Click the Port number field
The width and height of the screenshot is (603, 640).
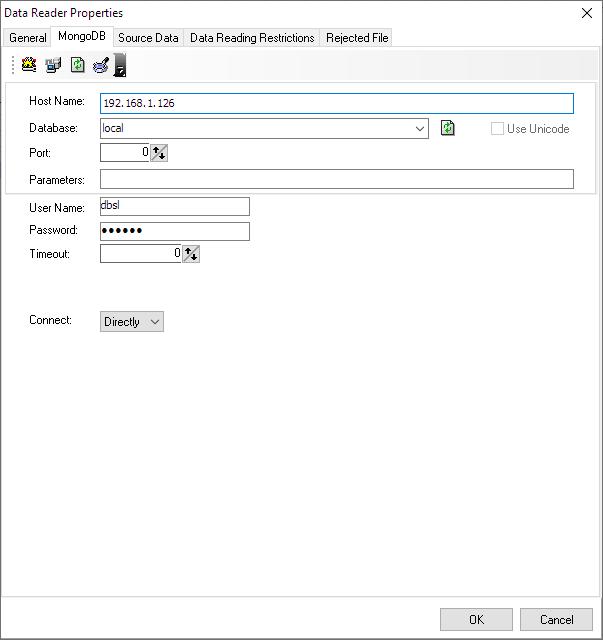pos(125,153)
